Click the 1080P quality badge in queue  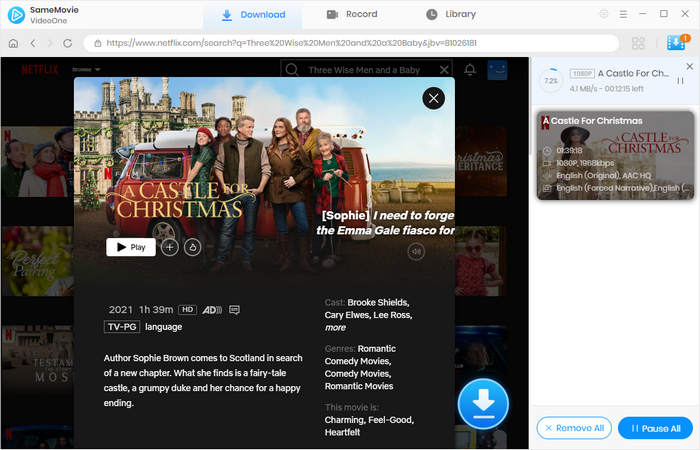[582, 73]
